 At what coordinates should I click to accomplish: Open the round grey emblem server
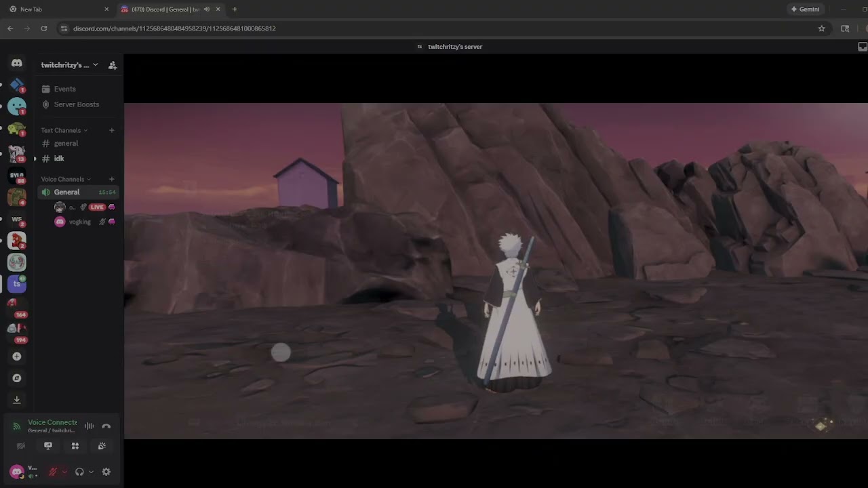(x=17, y=262)
